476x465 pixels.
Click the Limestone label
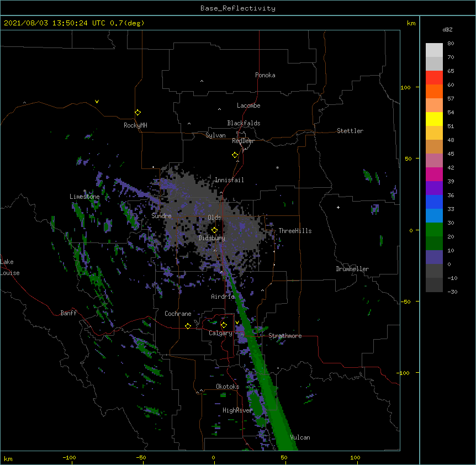point(84,197)
